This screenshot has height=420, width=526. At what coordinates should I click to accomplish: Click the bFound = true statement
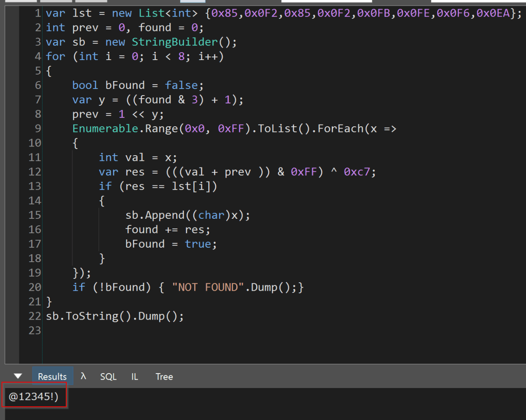[171, 244]
